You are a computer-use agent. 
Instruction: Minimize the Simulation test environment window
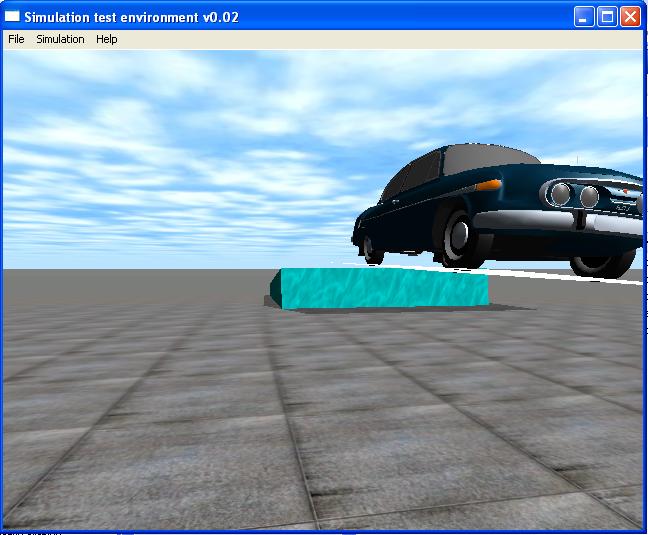584,17
